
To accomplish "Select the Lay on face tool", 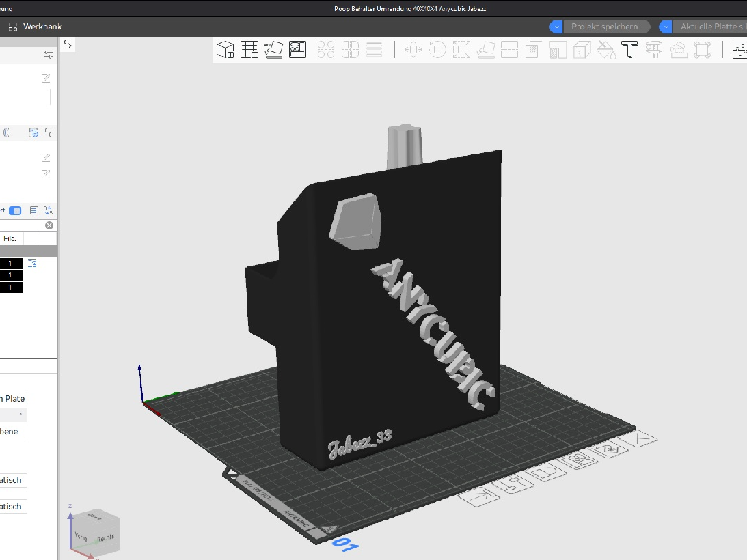I will [x=485, y=50].
